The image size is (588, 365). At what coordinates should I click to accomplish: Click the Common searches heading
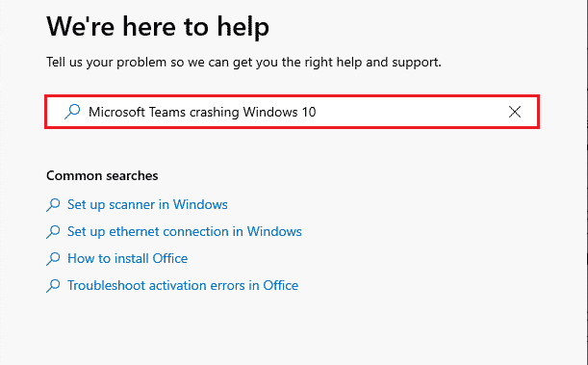coord(102,175)
